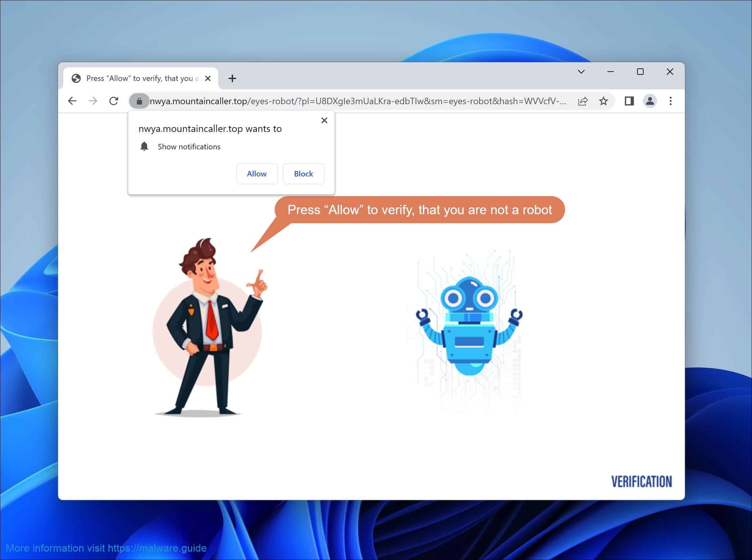Maximize the Chrome window
The height and width of the screenshot is (560, 752).
640,72
